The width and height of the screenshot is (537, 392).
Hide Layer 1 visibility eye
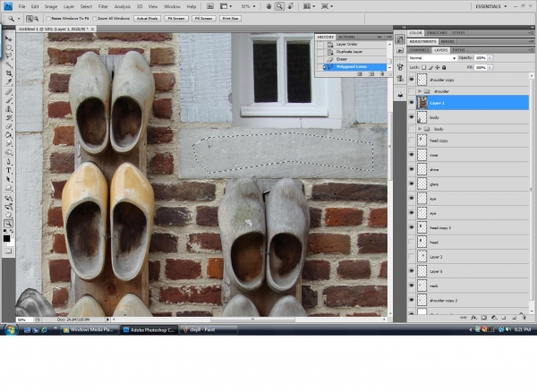pos(412,103)
